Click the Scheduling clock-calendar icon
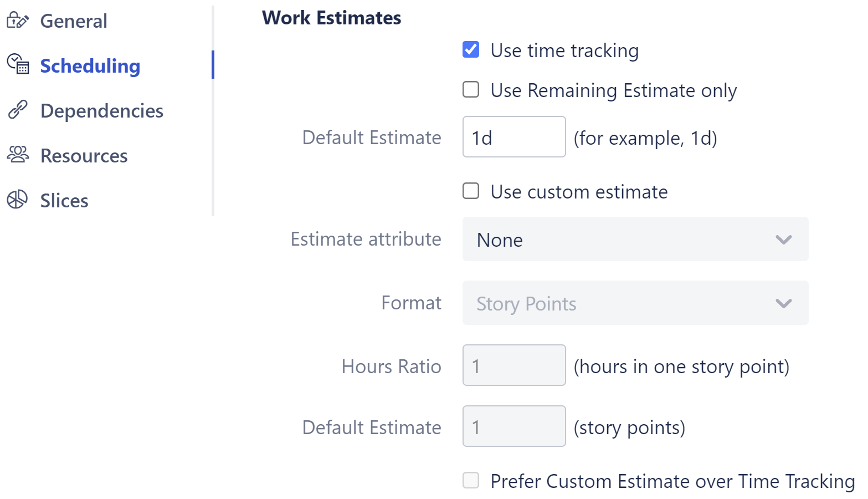Image resolution: width=868 pixels, height=499 pixels. point(18,65)
